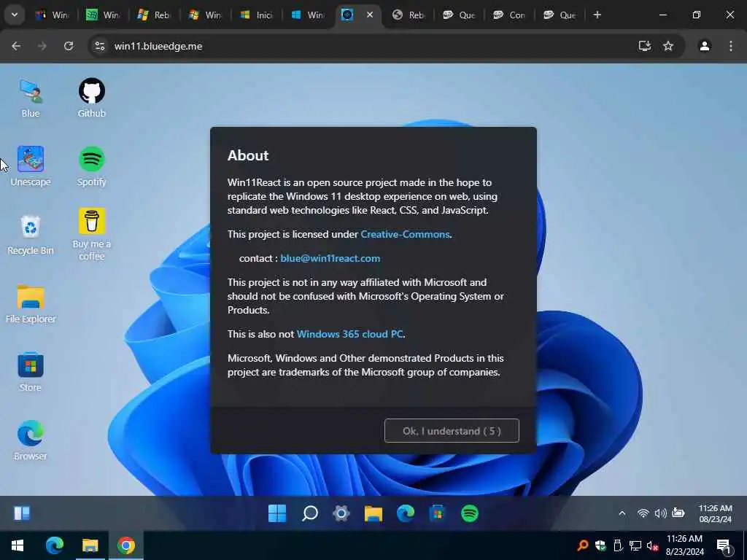
Task: Click the Ok, I understand button
Action: [x=452, y=431]
